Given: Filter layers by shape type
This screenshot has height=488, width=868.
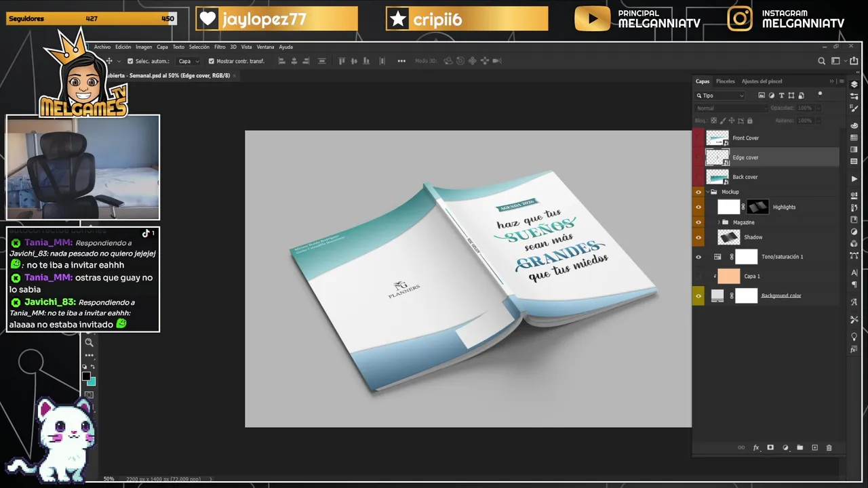Looking at the screenshot, I should coord(791,96).
